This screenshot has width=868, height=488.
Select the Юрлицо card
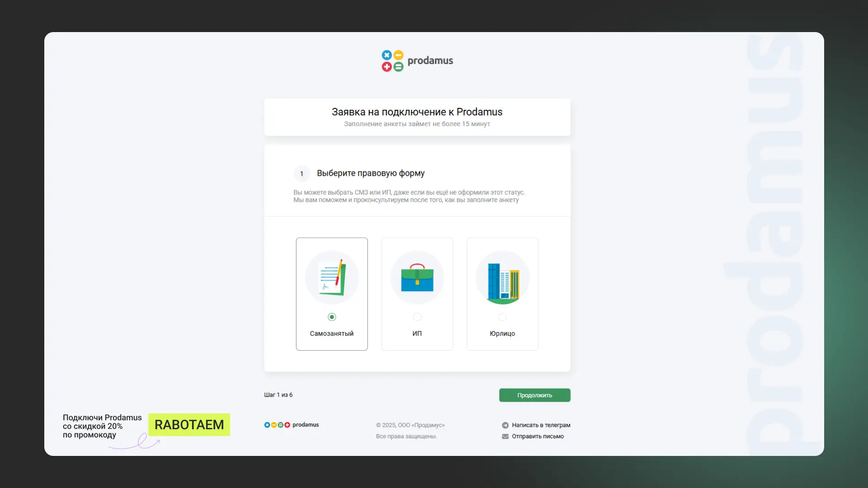pos(502,294)
